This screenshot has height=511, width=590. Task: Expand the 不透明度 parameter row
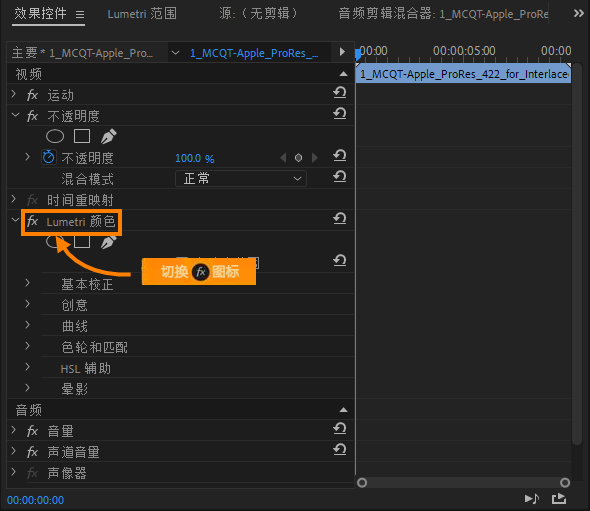pyautogui.click(x=27, y=157)
